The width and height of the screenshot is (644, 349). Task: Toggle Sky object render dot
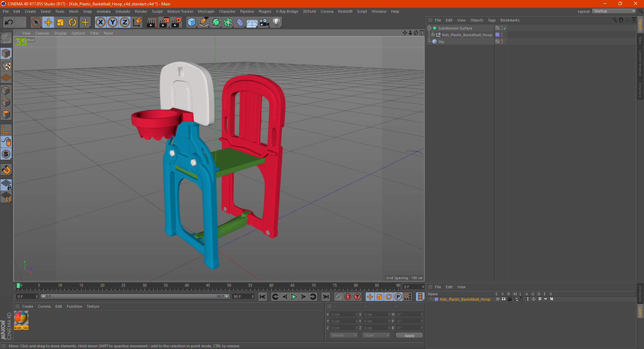pos(502,43)
